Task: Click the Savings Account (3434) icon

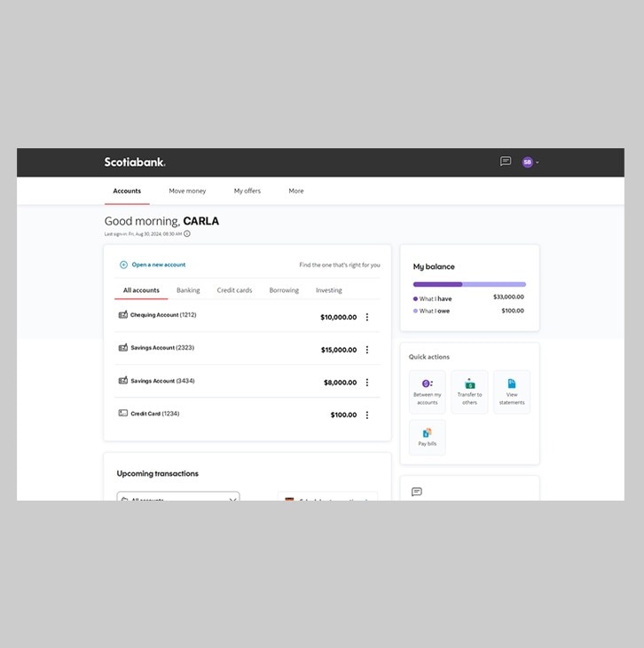Action: [123, 380]
